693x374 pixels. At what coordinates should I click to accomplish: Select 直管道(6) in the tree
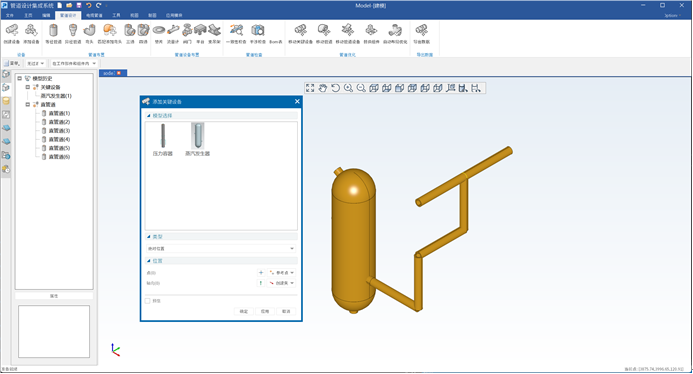click(59, 156)
